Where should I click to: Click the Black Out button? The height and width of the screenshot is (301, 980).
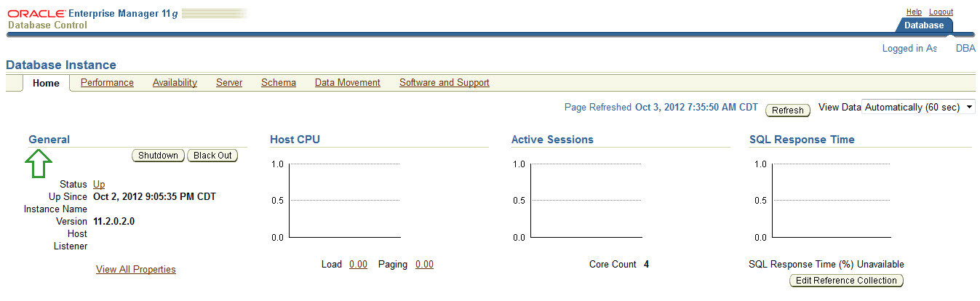pos(212,156)
